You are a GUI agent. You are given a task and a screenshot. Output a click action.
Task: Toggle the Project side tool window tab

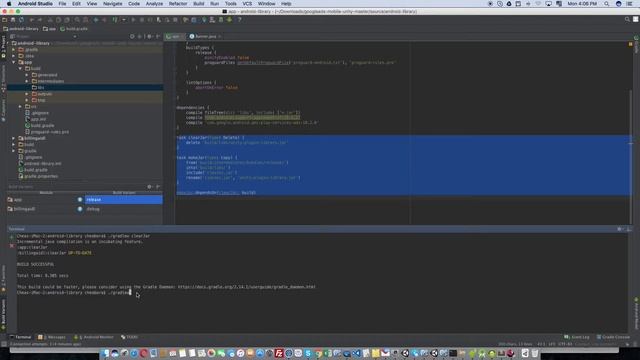click(x=3, y=46)
